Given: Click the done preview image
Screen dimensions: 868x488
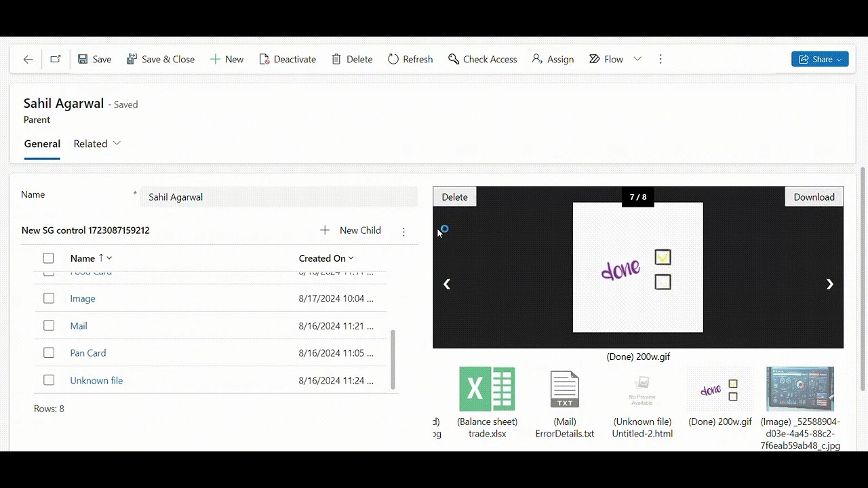Looking at the screenshot, I should click(x=638, y=268).
